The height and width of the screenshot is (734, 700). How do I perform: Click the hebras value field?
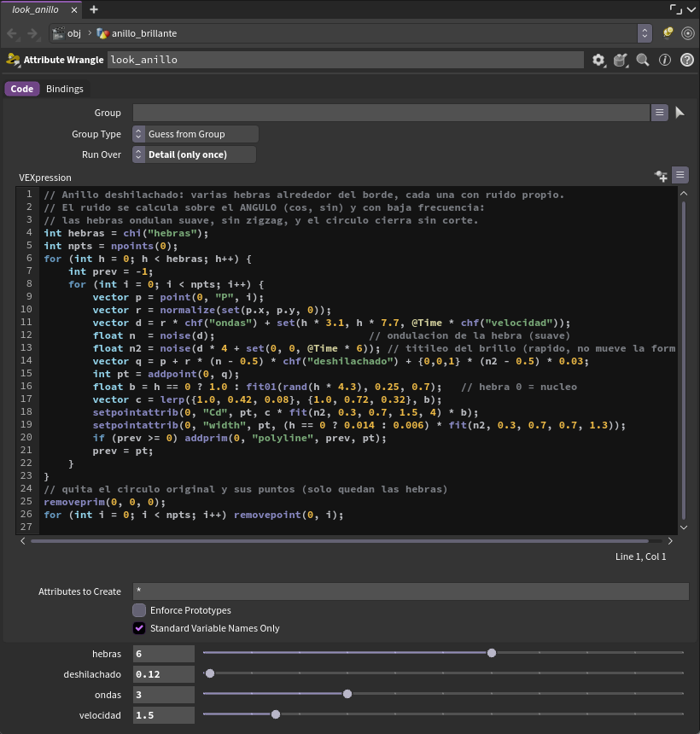click(163, 654)
